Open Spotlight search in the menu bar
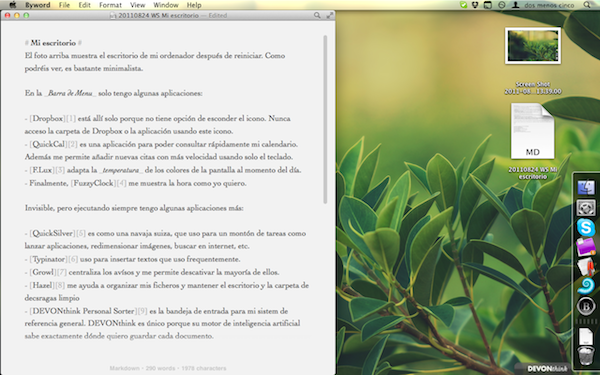Screen dimensions: 600x375 coord(587,5)
